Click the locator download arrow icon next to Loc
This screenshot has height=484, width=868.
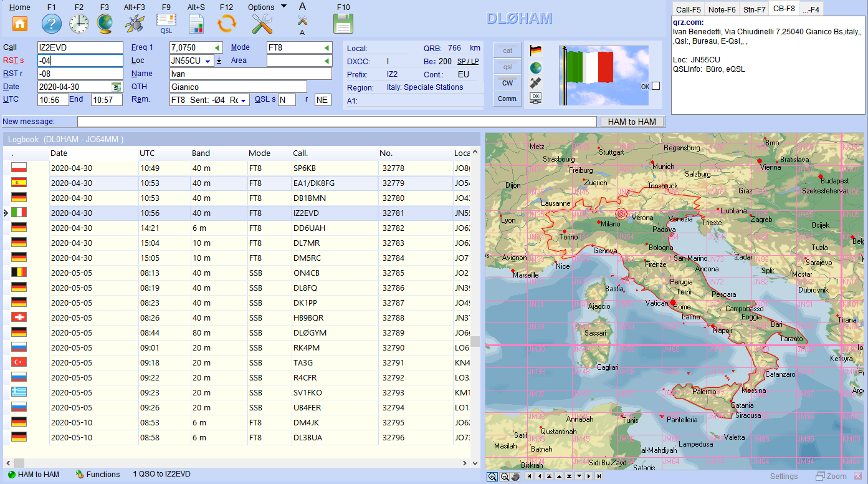(x=219, y=60)
